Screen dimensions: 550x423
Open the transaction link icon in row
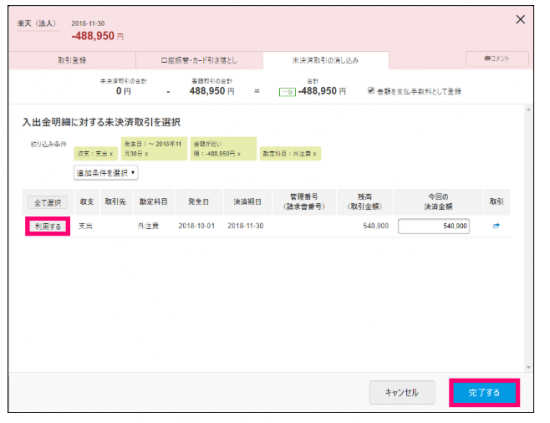[496, 226]
